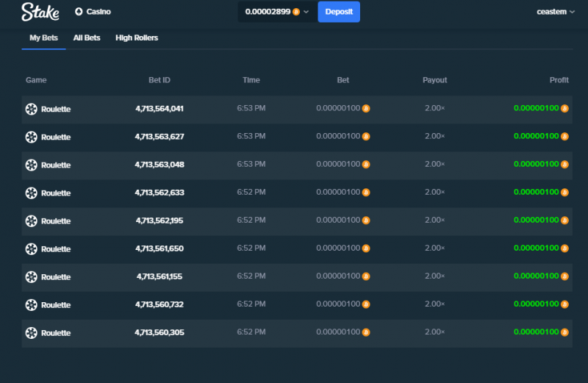The height and width of the screenshot is (383, 588).
Task: Open the wallet balance 0.00002899 dropdown
Action: (x=278, y=12)
